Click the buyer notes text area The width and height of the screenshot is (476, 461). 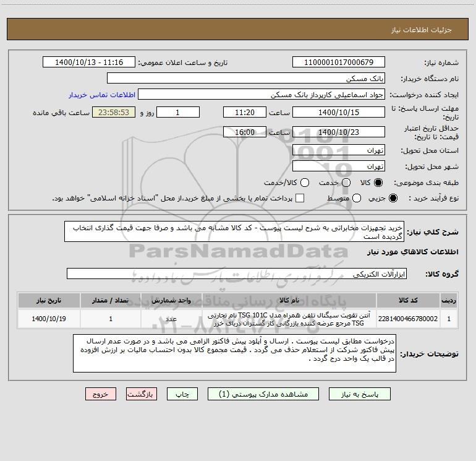[x=234, y=353]
